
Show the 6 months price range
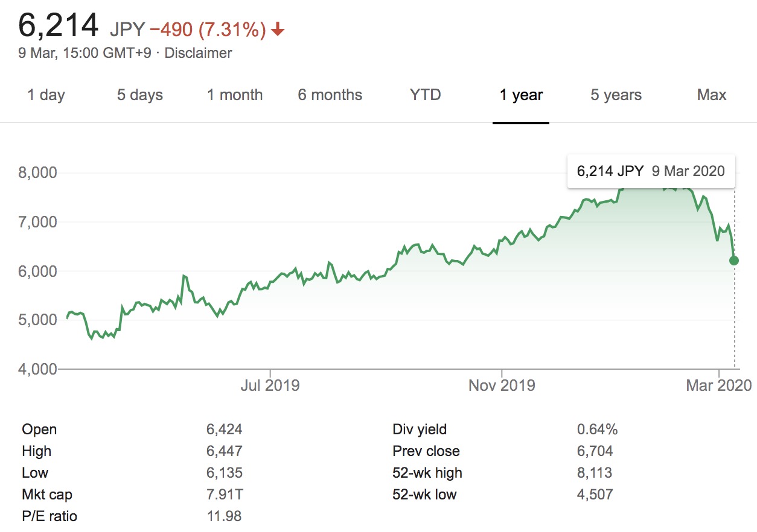tap(330, 95)
